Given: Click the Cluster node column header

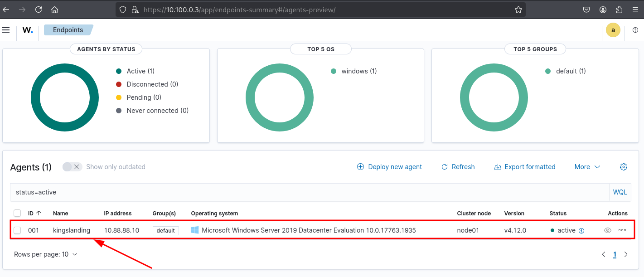Looking at the screenshot, I should pos(474,213).
